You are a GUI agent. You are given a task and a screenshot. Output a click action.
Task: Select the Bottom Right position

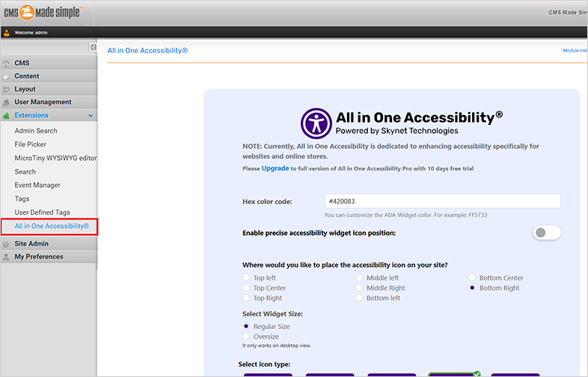point(472,288)
